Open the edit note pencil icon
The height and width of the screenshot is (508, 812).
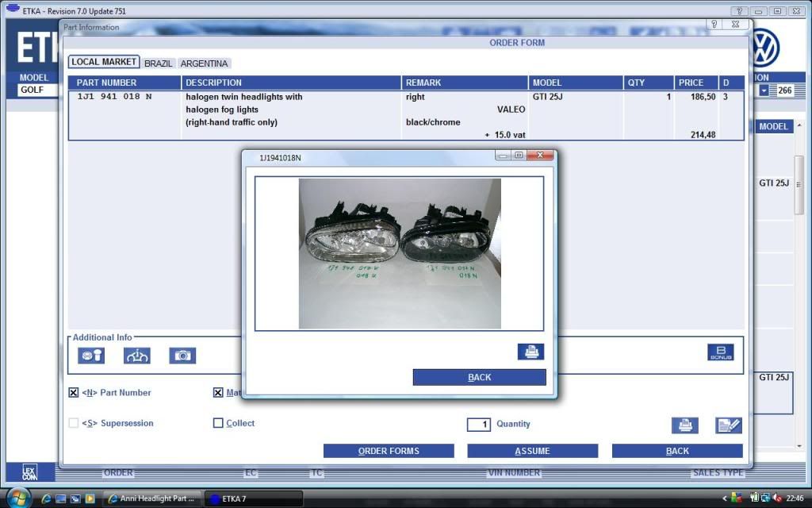(x=728, y=425)
